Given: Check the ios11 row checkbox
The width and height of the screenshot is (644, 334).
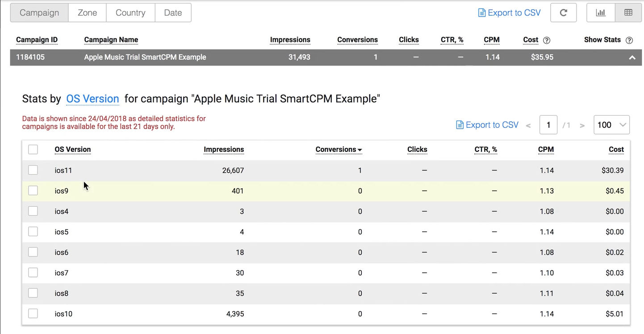Looking at the screenshot, I should [x=33, y=170].
